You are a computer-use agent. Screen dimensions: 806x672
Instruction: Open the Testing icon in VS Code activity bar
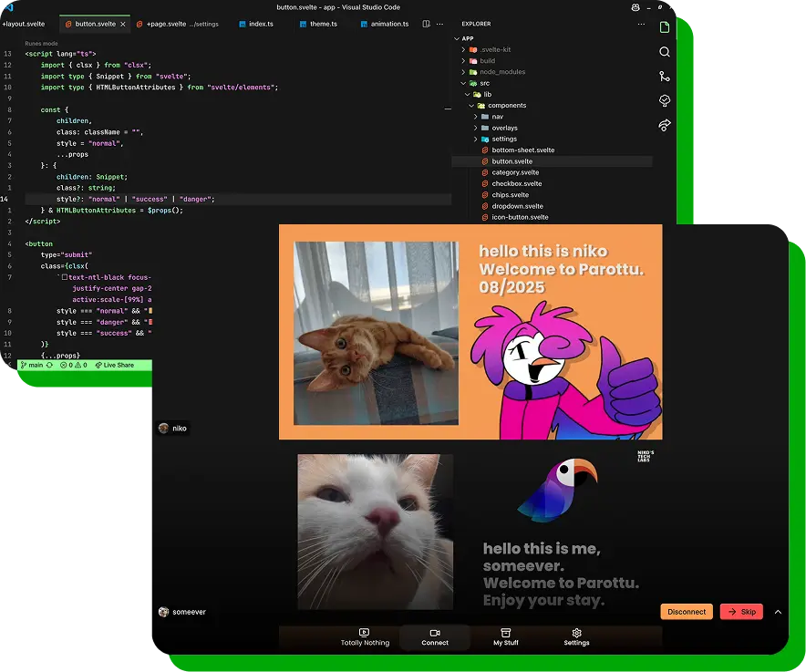(664, 101)
